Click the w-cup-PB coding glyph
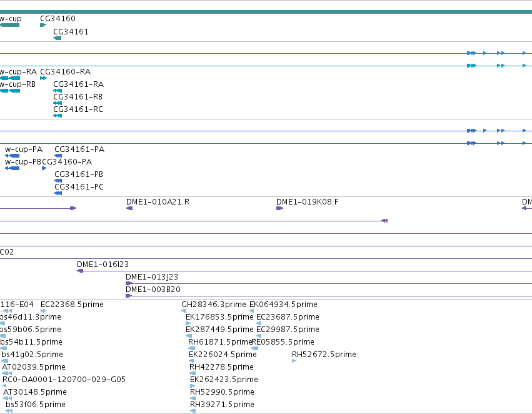The image size is (532, 414). (13, 168)
